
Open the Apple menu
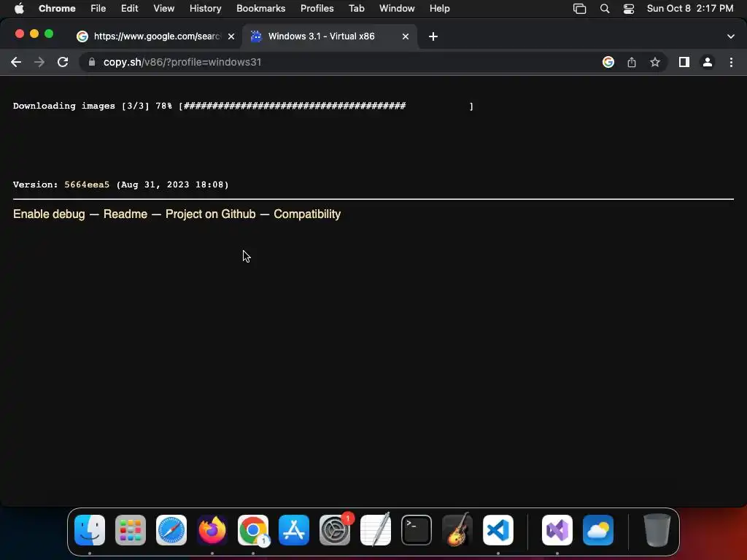pos(19,8)
